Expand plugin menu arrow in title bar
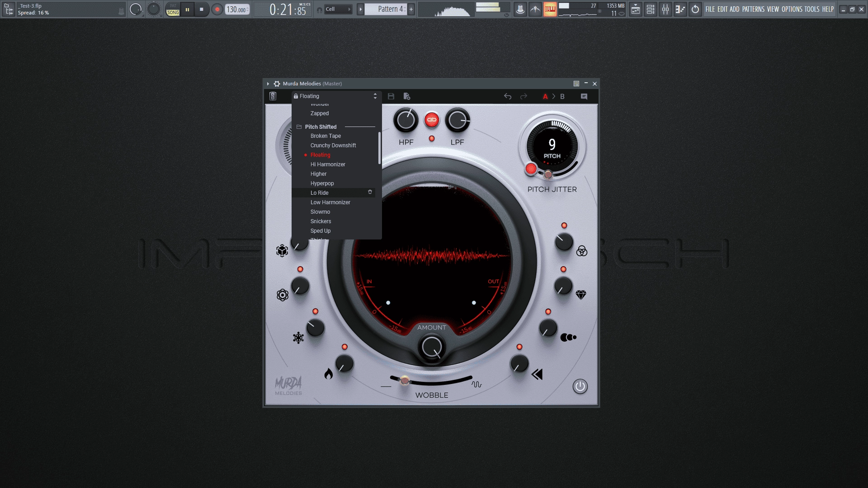The height and width of the screenshot is (488, 868). [x=268, y=84]
